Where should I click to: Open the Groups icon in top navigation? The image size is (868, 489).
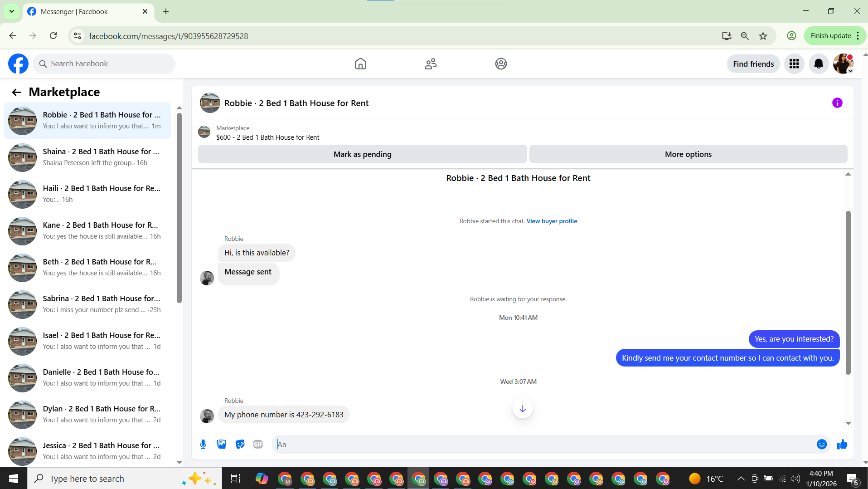pyautogui.click(x=501, y=64)
